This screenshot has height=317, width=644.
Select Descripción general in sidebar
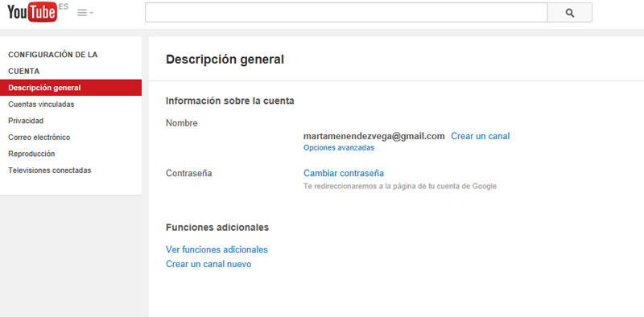point(71,88)
